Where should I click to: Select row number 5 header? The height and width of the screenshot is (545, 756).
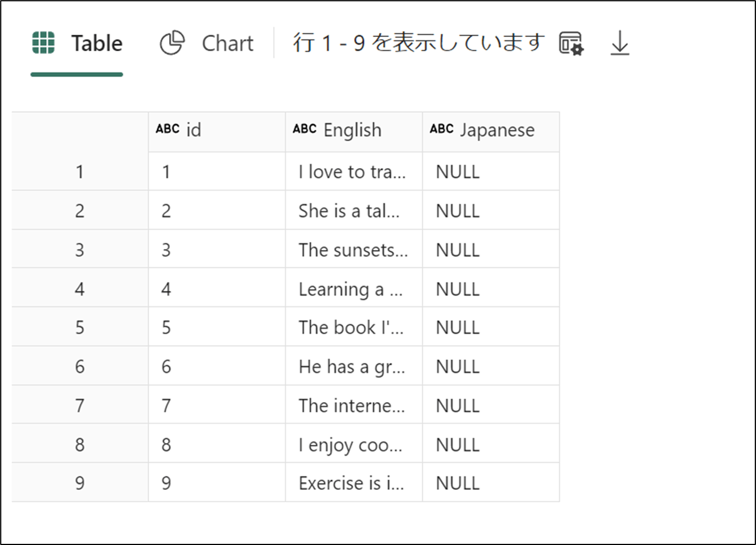click(80, 327)
